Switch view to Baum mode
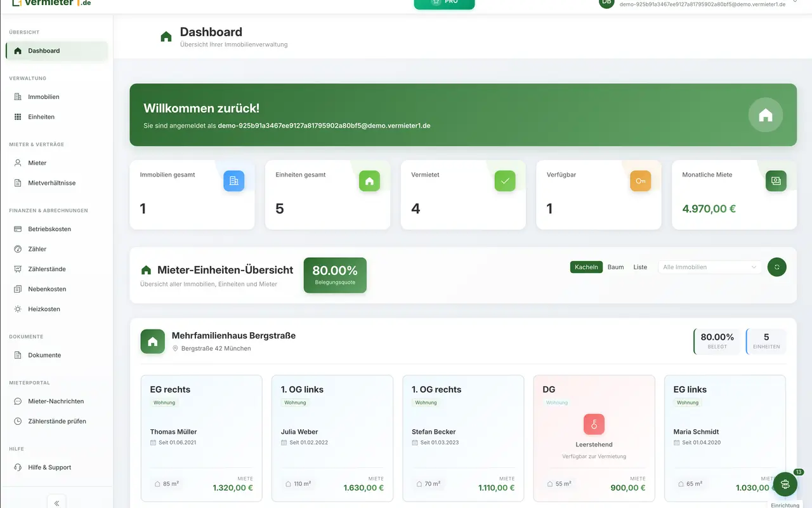Screen dimensions: 812x508 point(615,267)
